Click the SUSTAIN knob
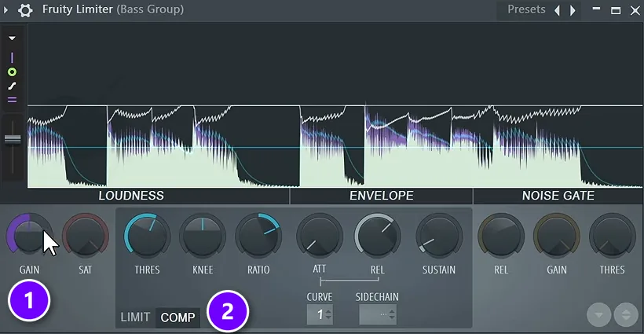Viewport: 644px width, 334px height. (439, 236)
